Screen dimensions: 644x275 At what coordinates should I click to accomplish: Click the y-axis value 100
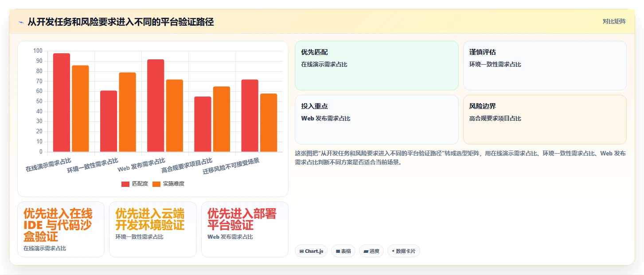pos(38,51)
